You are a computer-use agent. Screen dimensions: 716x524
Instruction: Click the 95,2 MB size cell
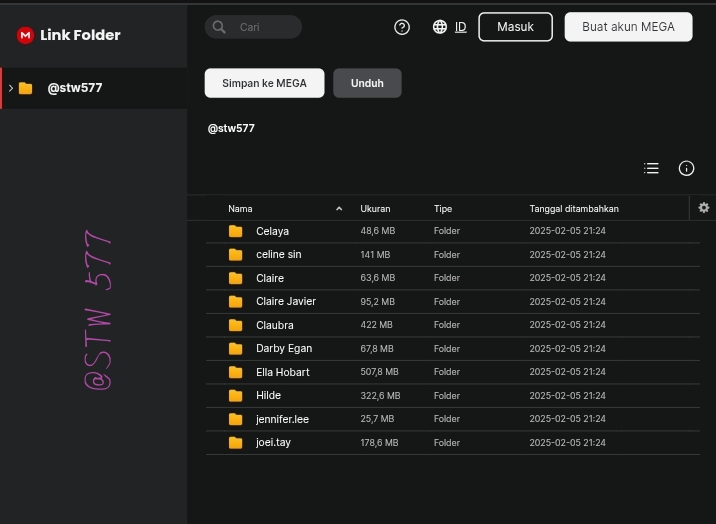tap(378, 302)
